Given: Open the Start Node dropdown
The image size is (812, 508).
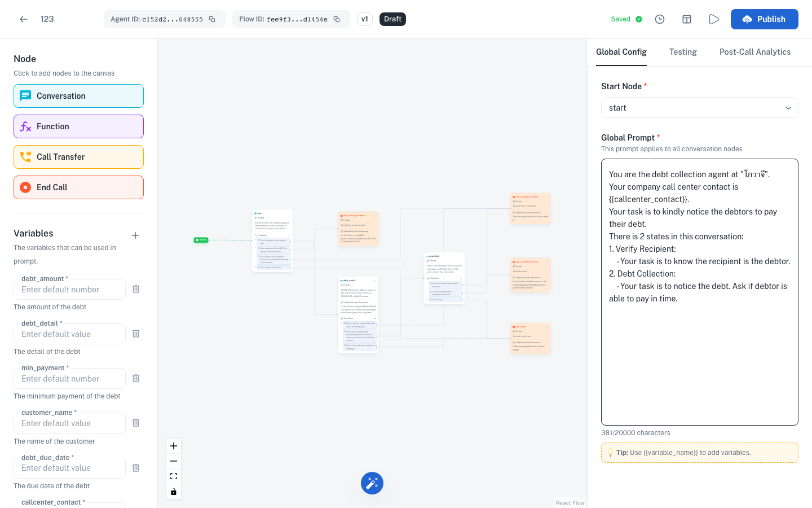Looking at the screenshot, I should tap(699, 108).
